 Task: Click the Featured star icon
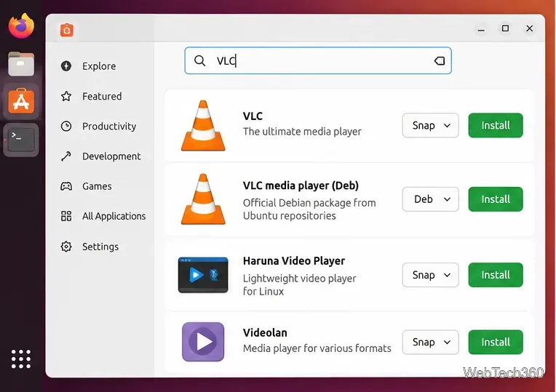pos(66,96)
